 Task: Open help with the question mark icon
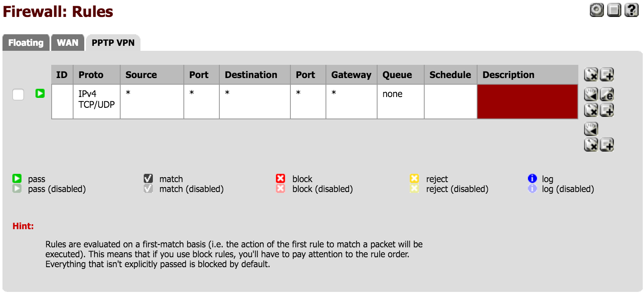click(632, 10)
